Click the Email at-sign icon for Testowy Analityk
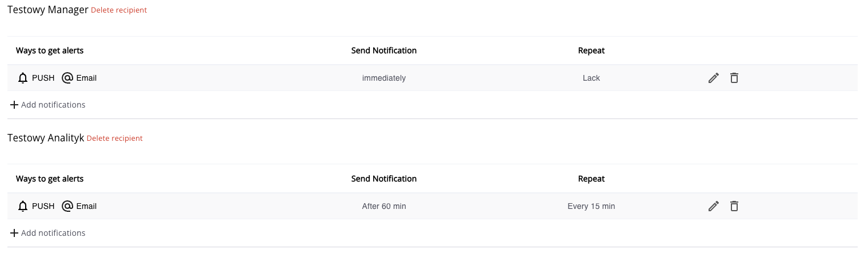The height and width of the screenshot is (253, 868). [x=67, y=206]
